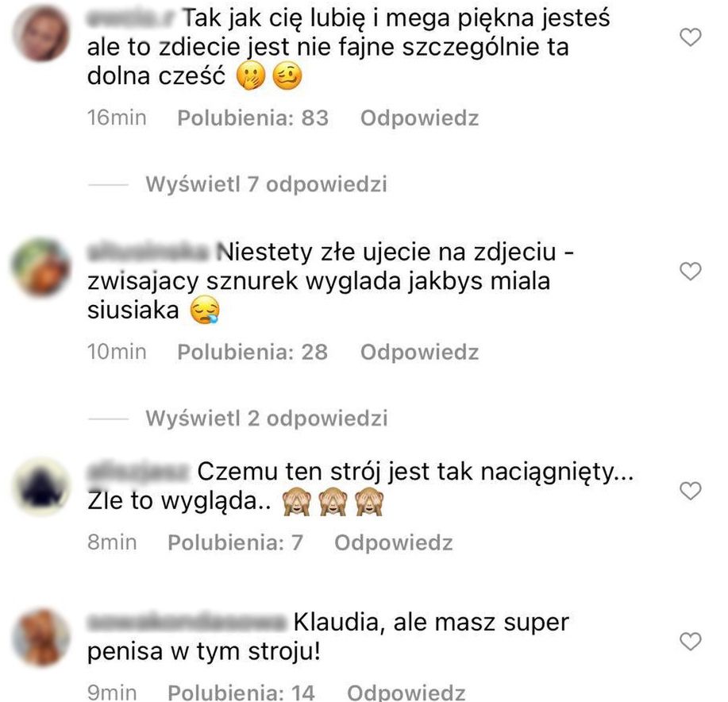Reply to the comment posted 10min ago

[419, 353]
